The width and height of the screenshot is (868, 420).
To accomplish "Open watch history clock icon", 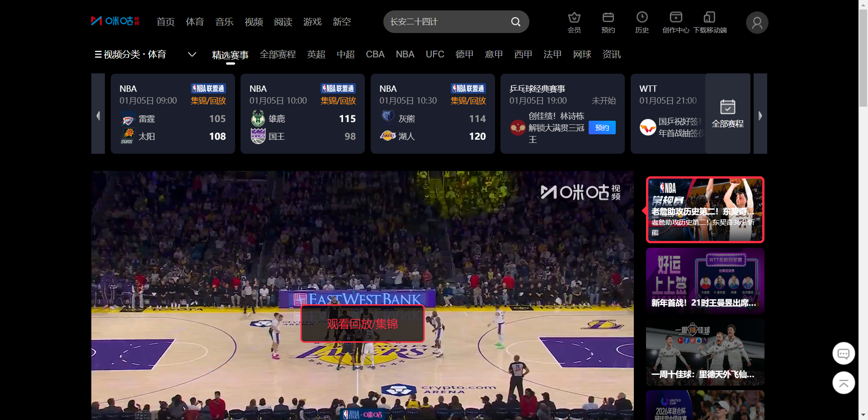I will coord(642,18).
